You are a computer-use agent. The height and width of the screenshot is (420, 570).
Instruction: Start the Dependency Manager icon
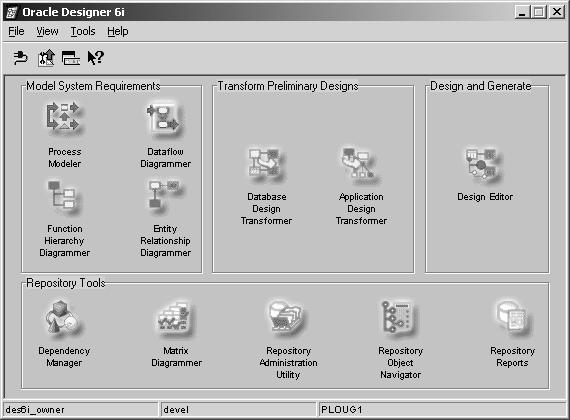pyautogui.click(x=62, y=317)
